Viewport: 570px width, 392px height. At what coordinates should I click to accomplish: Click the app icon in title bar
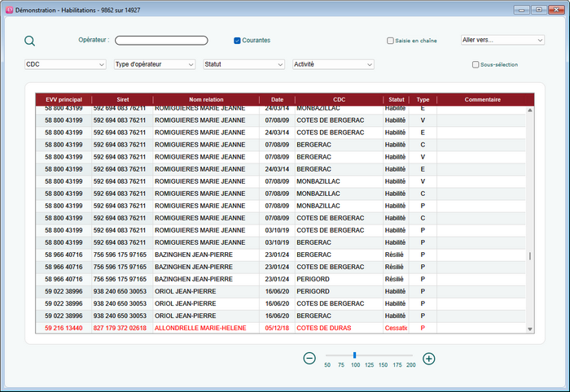coord(8,9)
